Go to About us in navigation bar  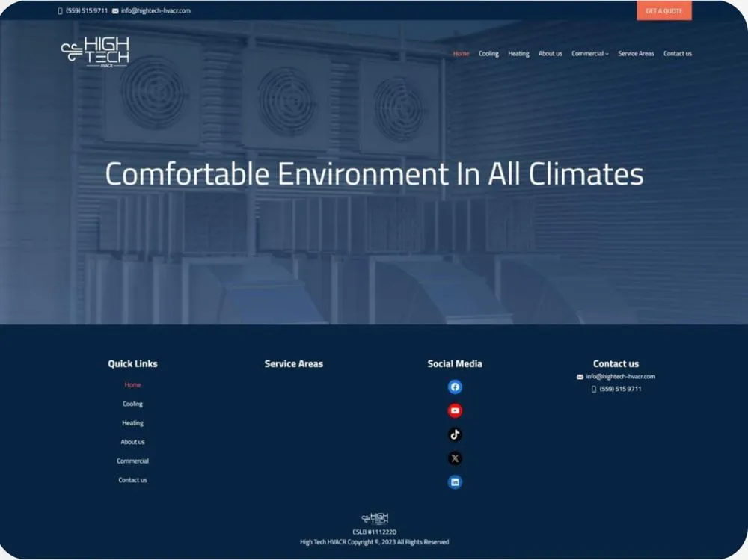point(550,54)
